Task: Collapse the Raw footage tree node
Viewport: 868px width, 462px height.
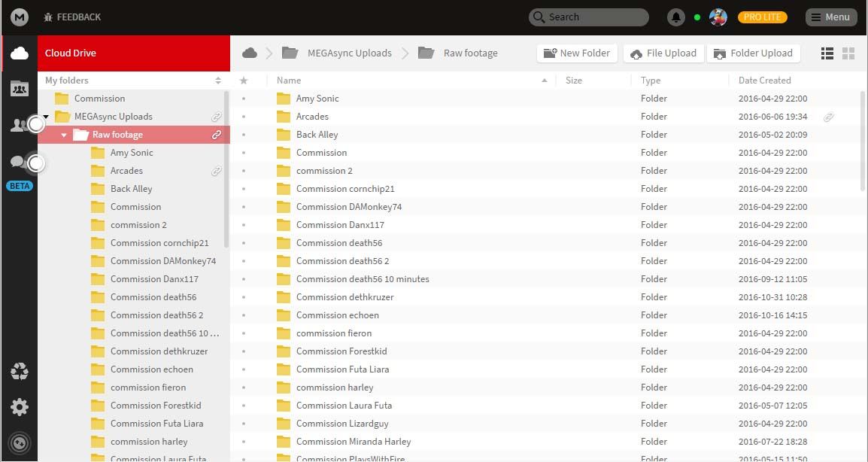Action: tap(64, 135)
